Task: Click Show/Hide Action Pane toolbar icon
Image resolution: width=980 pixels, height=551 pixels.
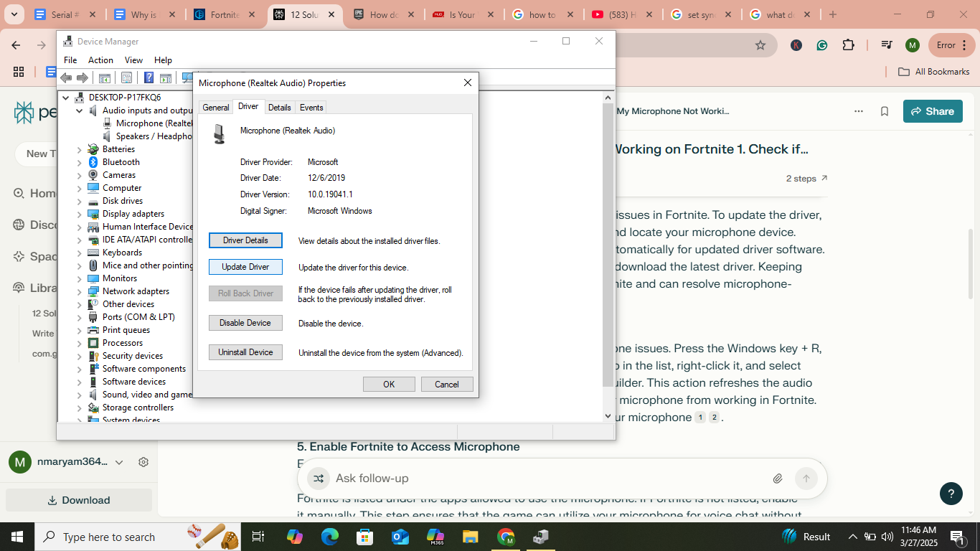Action: (166, 77)
